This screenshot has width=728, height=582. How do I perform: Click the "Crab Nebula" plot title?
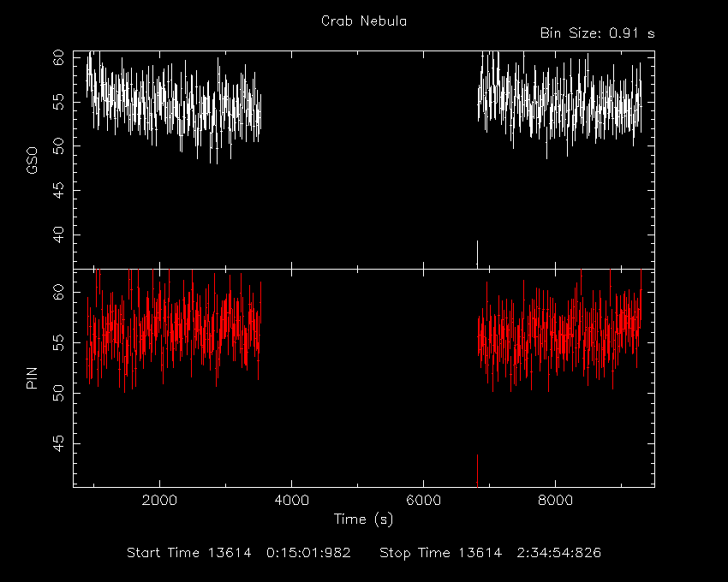pos(364,21)
